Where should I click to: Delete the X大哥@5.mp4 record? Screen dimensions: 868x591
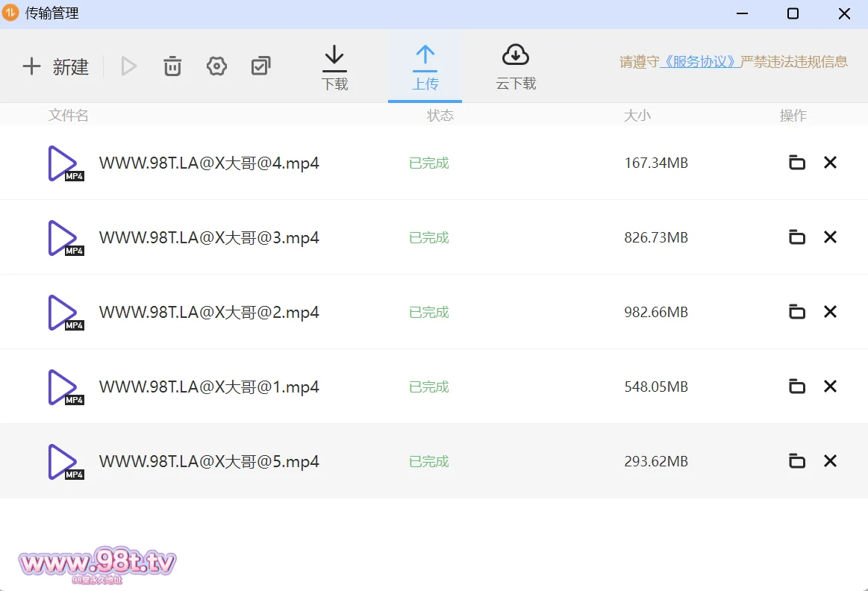pyautogui.click(x=830, y=461)
